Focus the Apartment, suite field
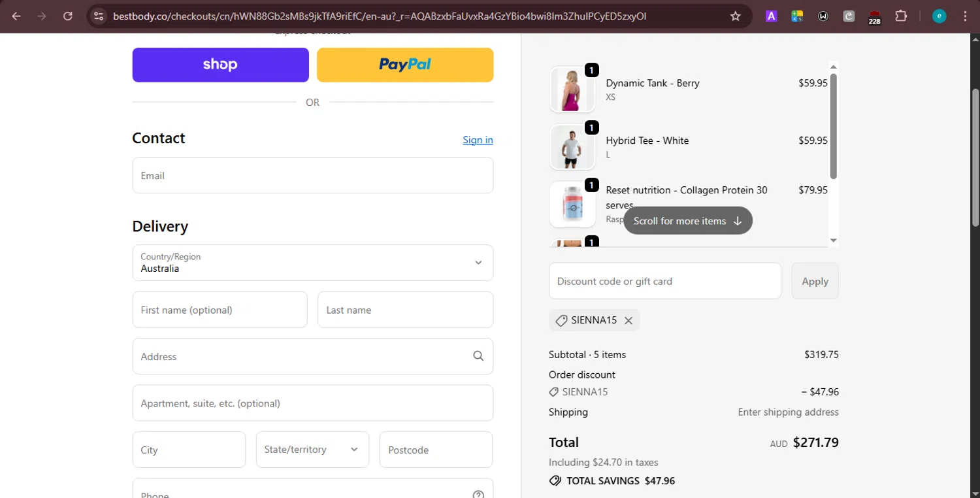The width and height of the screenshot is (980, 498). pyautogui.click(x=312, y=403)
